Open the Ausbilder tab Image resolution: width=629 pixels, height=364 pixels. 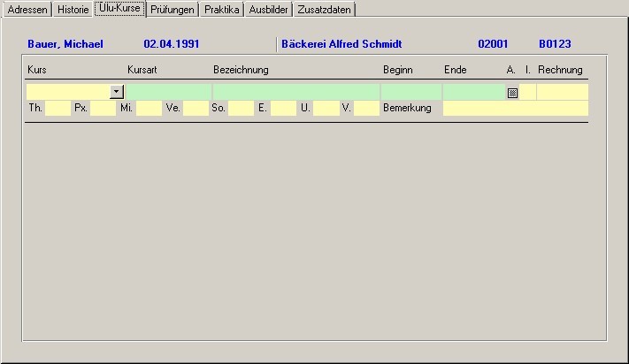(x=268, y=10)
